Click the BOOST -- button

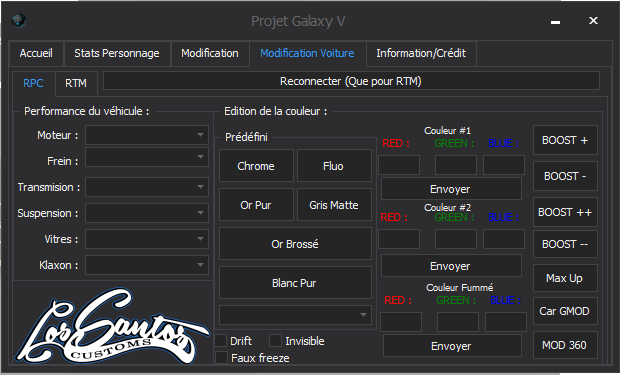click(x=565, y=244)
